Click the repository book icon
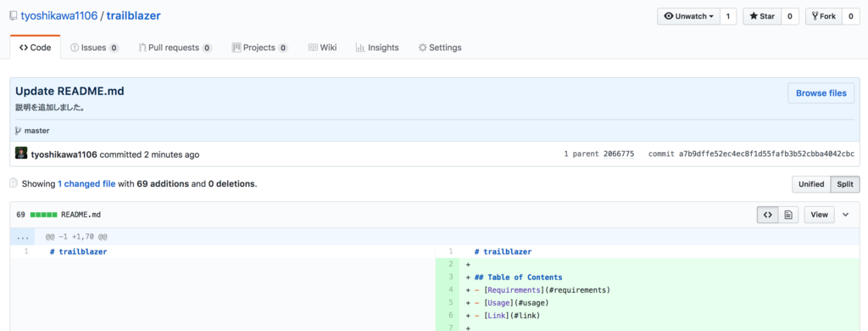 coord(14,16)
